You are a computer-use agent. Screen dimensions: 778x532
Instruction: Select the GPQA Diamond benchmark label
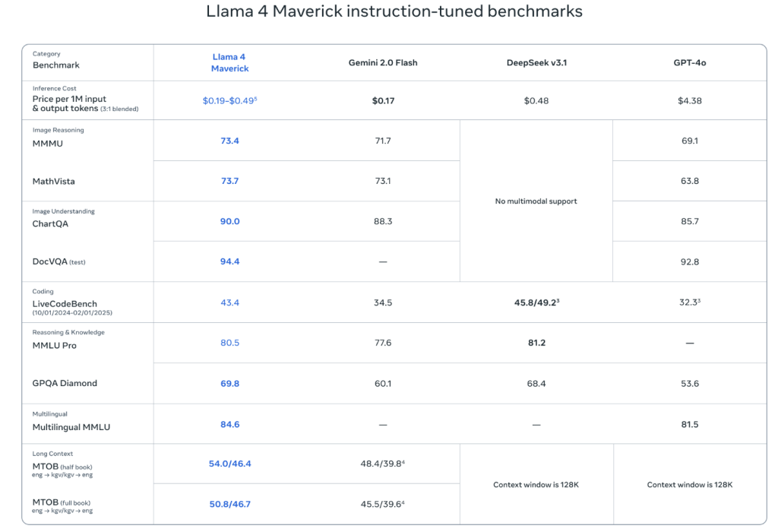pyautogui.click(x=65, y=384)
